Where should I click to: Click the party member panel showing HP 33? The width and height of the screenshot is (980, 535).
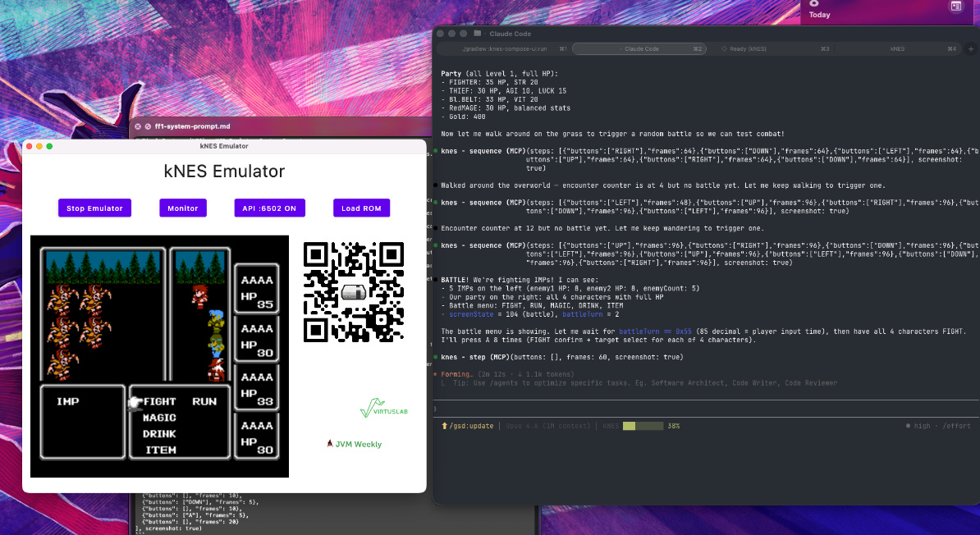tap(257, 386)
